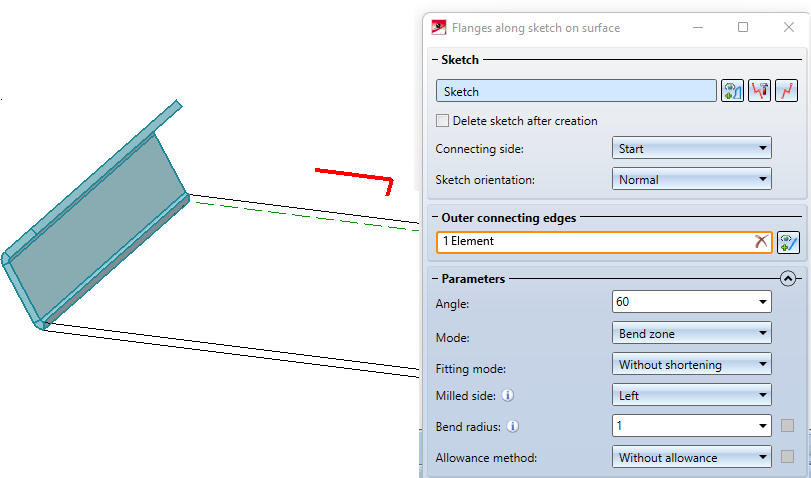811x478 pixels.
Task: Collapse Parameters section with round chevron
Action: click(787, 279)
